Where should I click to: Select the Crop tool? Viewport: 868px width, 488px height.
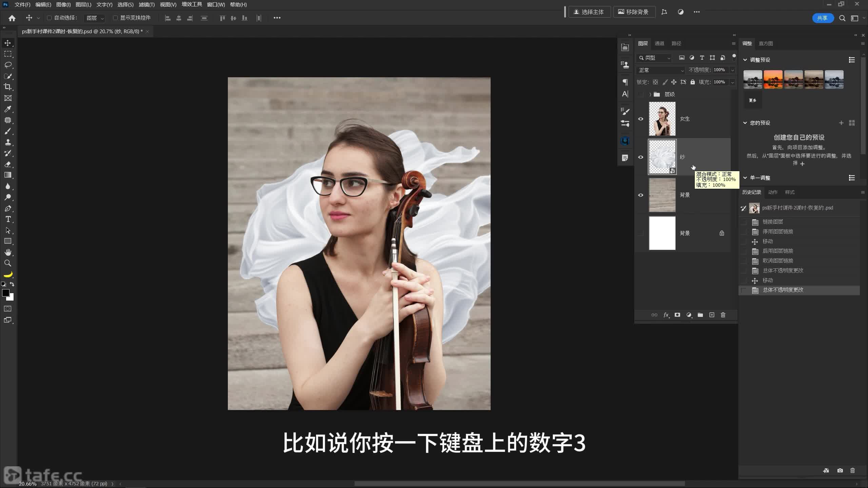[x=8, y=87]
